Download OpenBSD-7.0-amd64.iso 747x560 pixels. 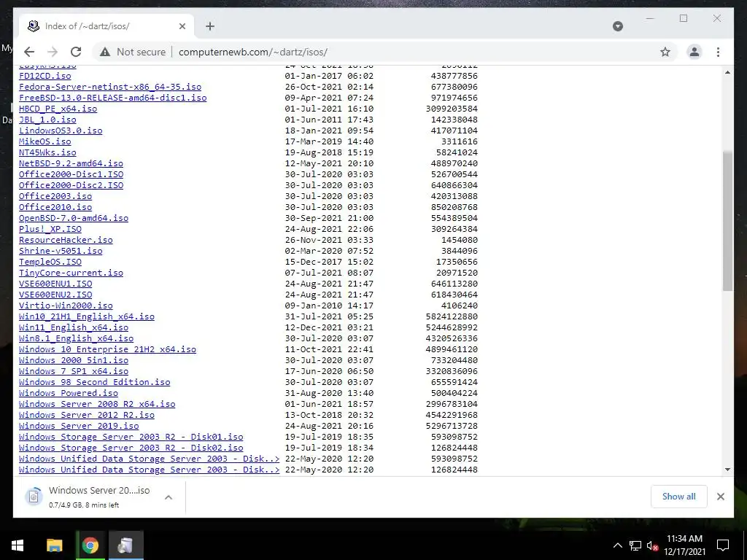coord(74,218)
